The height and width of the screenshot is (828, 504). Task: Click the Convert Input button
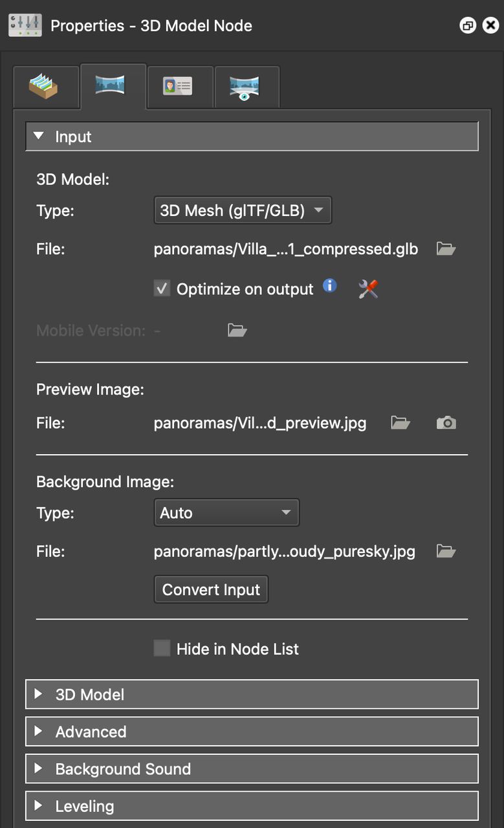[x=211, y=590]
